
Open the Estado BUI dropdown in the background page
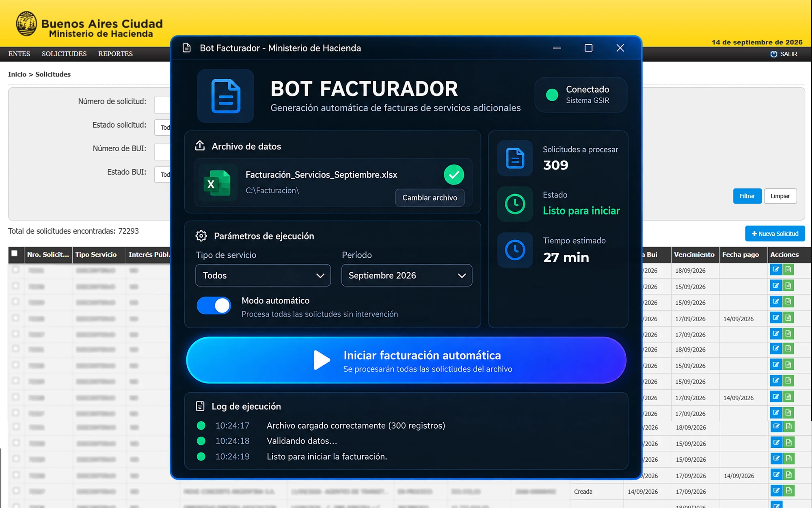click(162, 175)
